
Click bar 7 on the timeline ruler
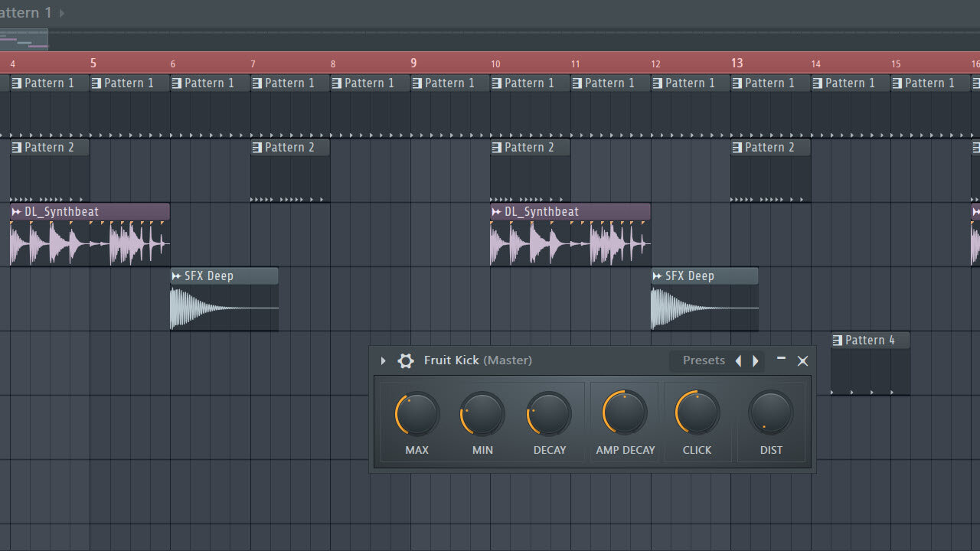coord(253,64)
